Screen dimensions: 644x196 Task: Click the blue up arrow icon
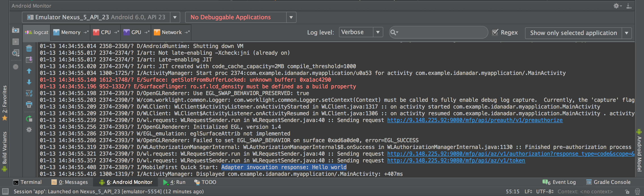click(29, 71)
